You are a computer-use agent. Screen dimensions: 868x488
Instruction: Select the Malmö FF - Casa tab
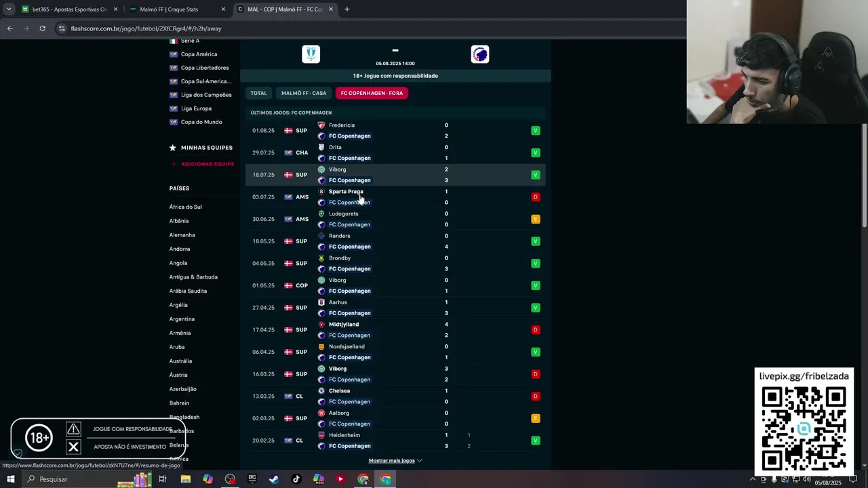pos(304,93)
